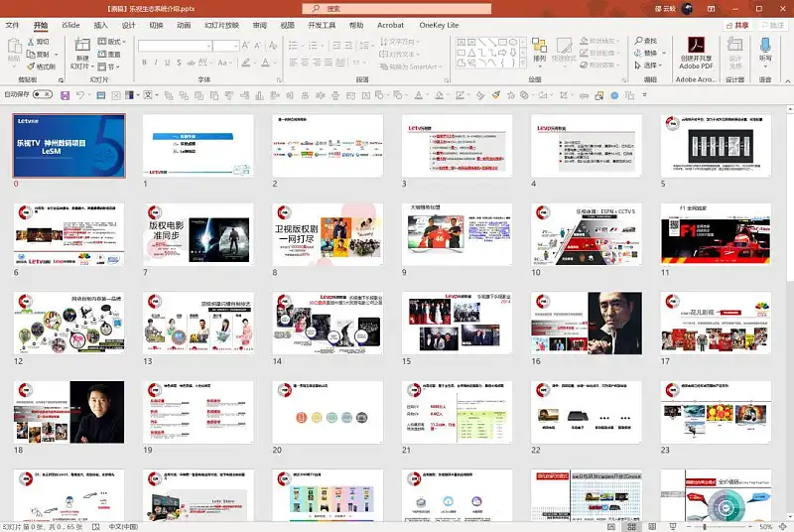Click the 50% zoom level button
The width and height of the screenshot is (794, 532).
tap(765, 527)
